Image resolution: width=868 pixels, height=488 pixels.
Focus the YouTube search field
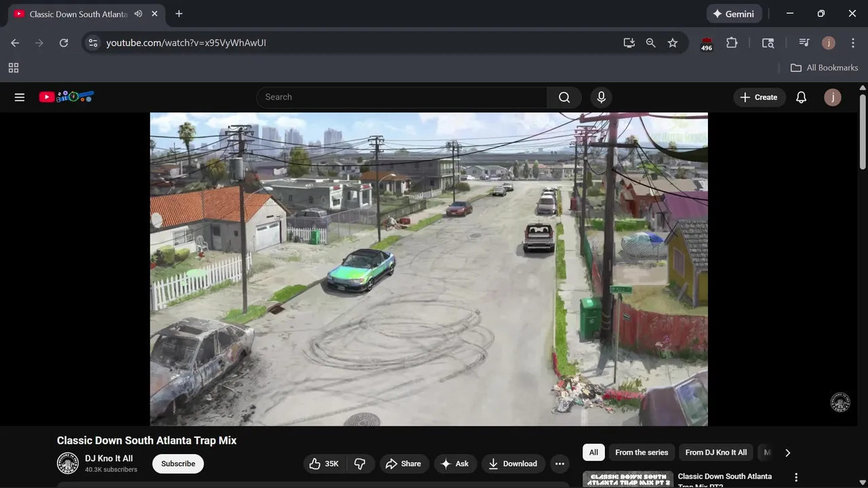(402, 97)
